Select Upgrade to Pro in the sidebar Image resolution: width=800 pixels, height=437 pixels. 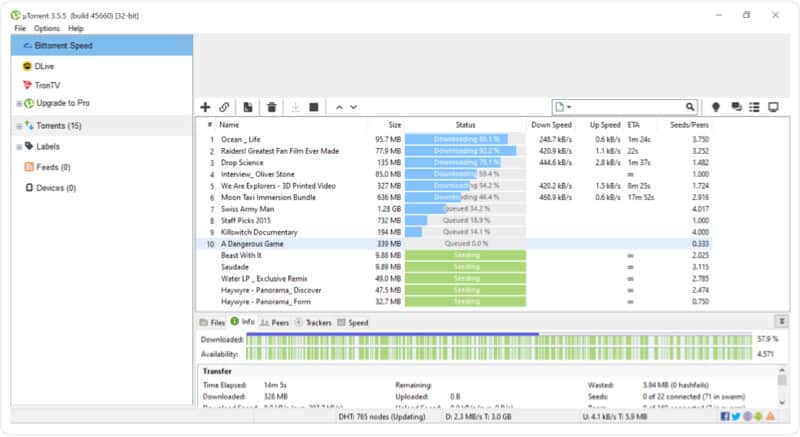click(x=62, y=103)
